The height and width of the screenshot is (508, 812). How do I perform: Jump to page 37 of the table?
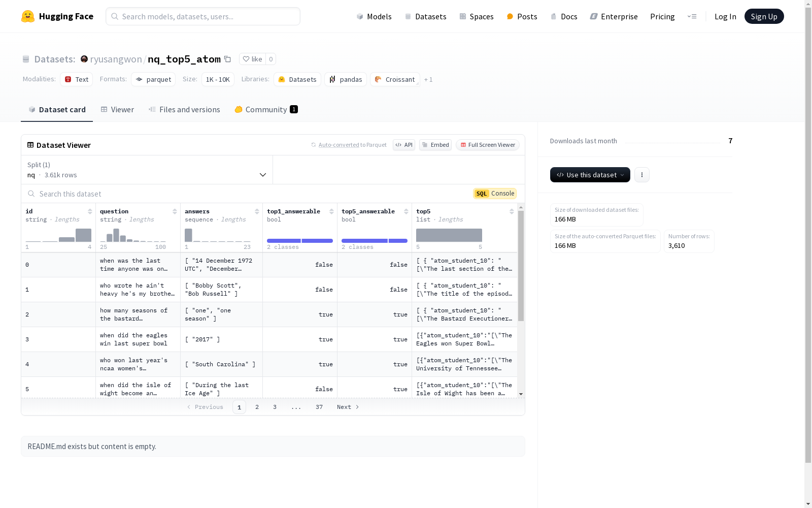coord(319,407)
